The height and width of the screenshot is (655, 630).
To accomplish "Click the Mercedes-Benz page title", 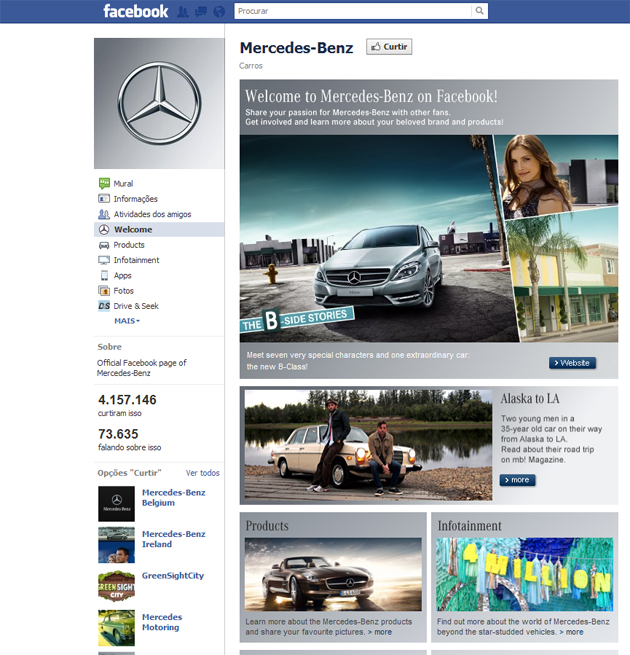I will [296, 48].
